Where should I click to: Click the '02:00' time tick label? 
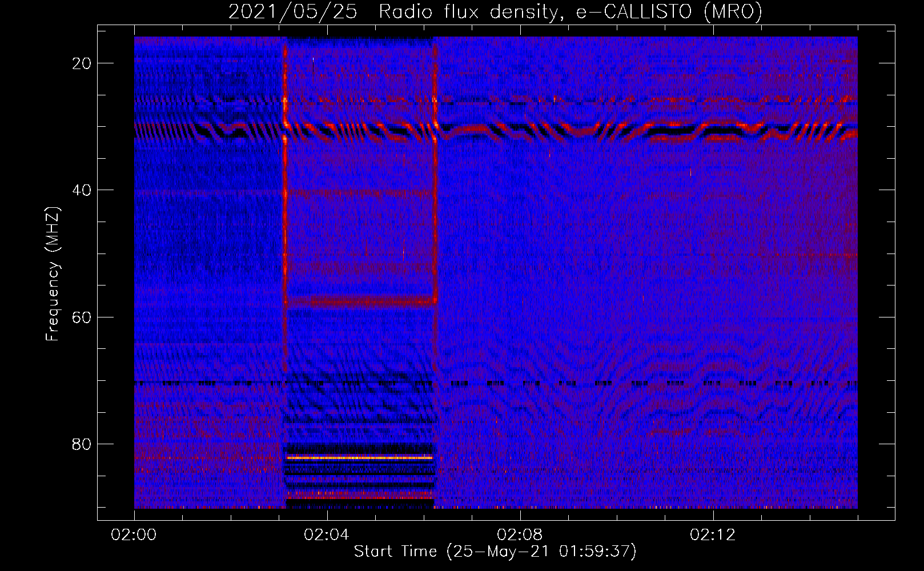tap(134, 535)
